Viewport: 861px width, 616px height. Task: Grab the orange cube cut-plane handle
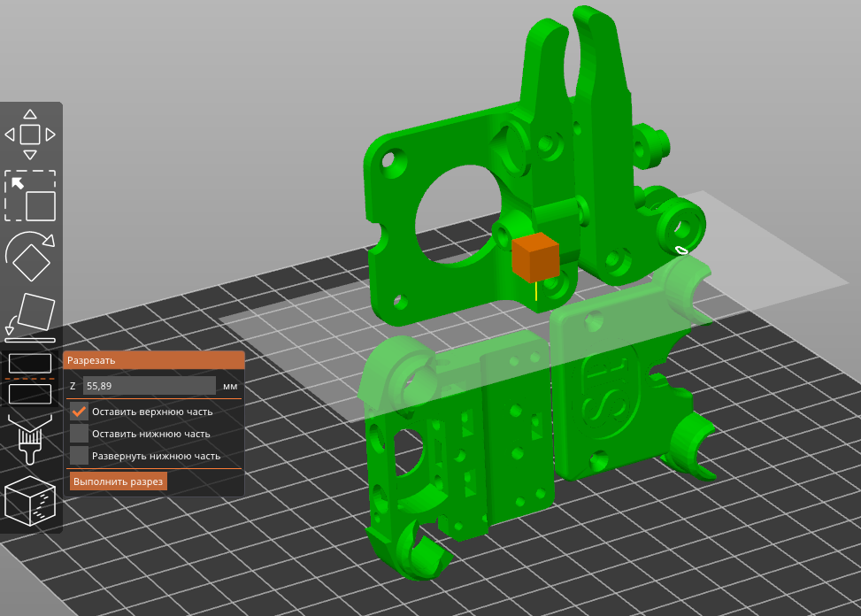coord(534,258)
